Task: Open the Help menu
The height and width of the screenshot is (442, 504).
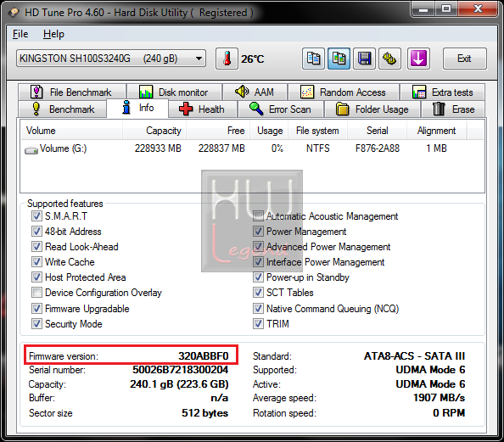Action: pyautogui.click(x=53, y=34)
